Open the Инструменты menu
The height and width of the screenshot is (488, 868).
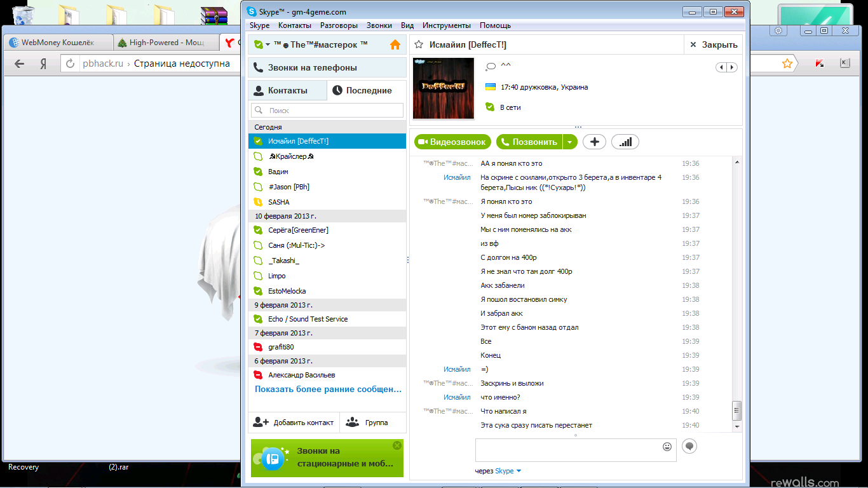click(447, 25)
